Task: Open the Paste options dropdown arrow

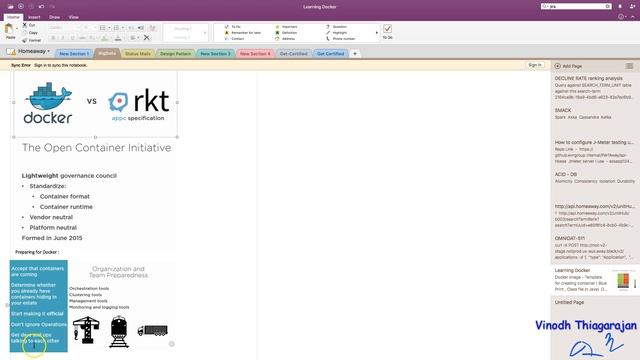Action: pos(17,29)
